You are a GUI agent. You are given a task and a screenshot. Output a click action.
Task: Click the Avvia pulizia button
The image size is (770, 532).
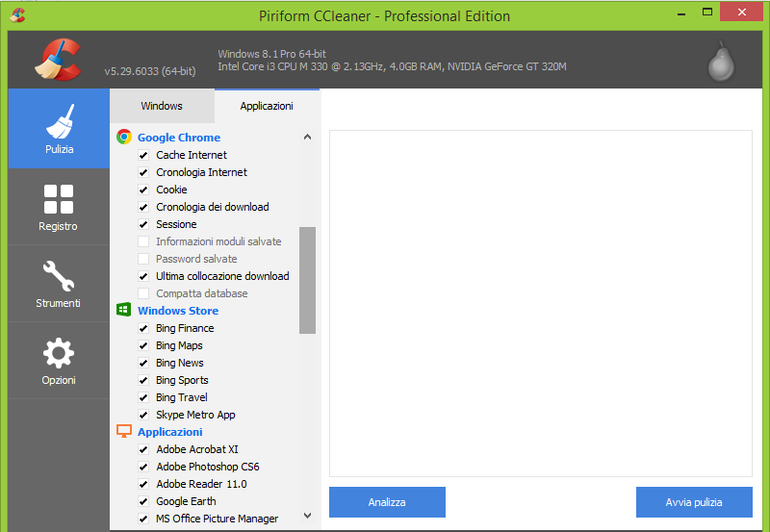[694, 502]
